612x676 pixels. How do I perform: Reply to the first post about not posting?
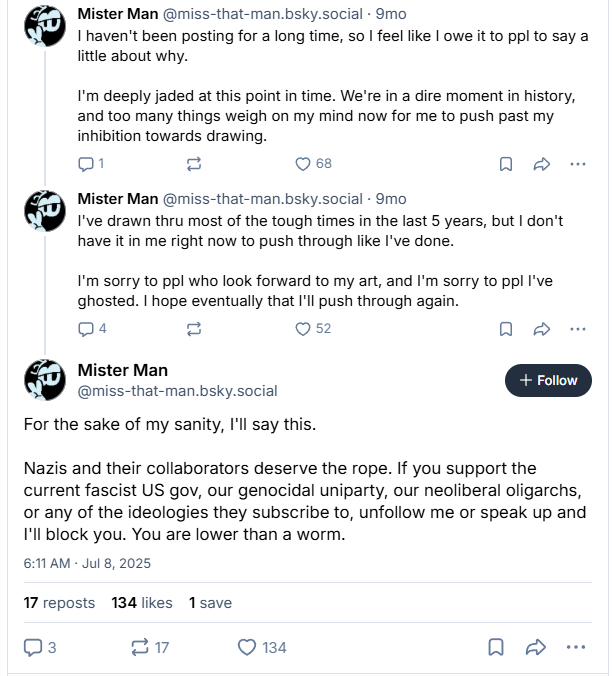click(x=86, y=163)
